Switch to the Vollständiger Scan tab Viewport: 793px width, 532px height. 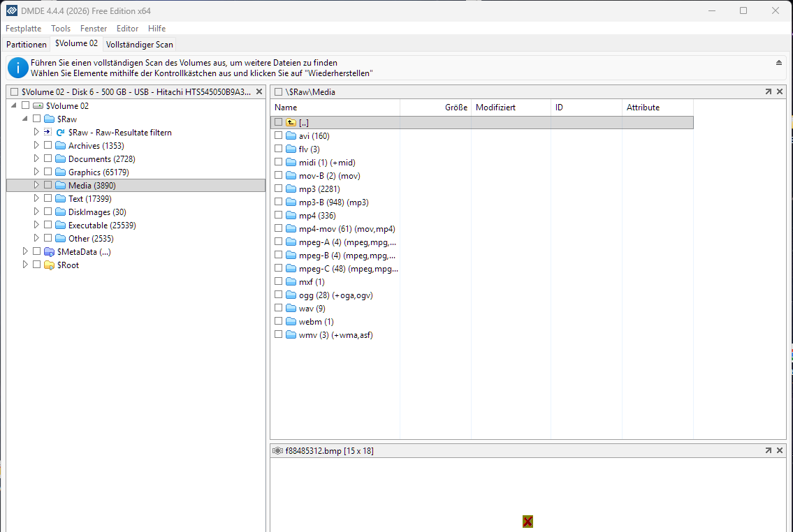140,45
